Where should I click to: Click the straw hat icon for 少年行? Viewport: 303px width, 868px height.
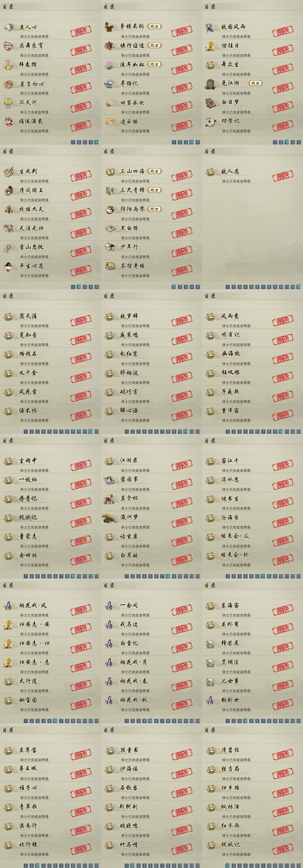(109, 247)
